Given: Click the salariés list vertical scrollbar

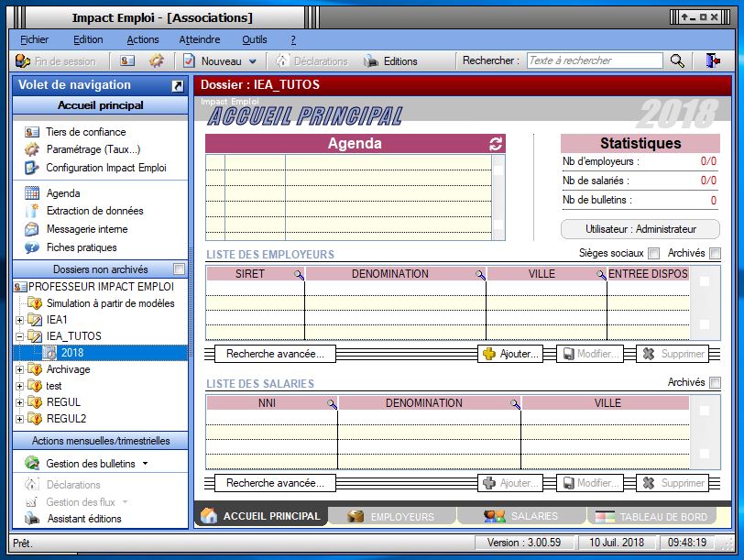Looking at the screenshot, I should (x=705, y=432).
